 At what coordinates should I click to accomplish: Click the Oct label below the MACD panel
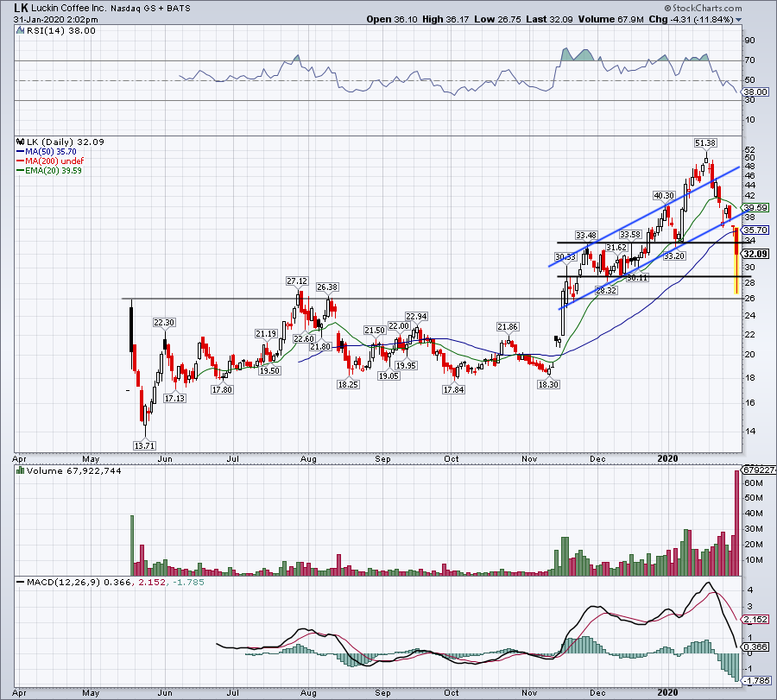coord(451,692)
